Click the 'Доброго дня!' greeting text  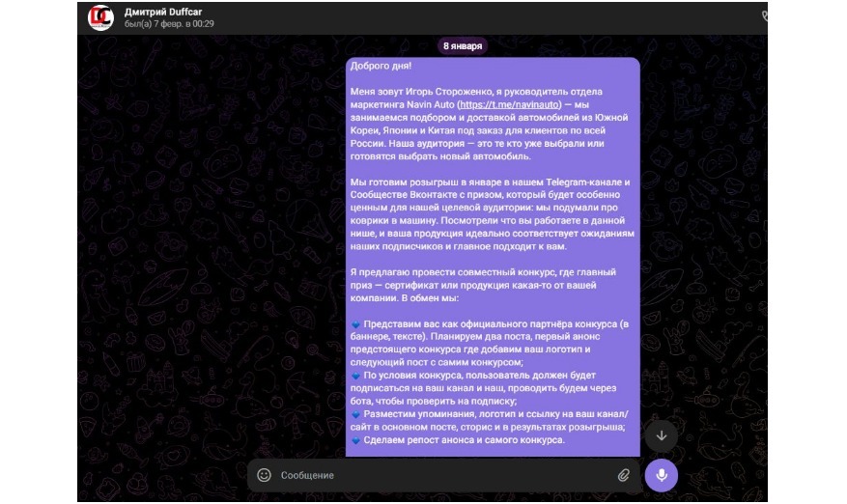[x=381, y=66]
